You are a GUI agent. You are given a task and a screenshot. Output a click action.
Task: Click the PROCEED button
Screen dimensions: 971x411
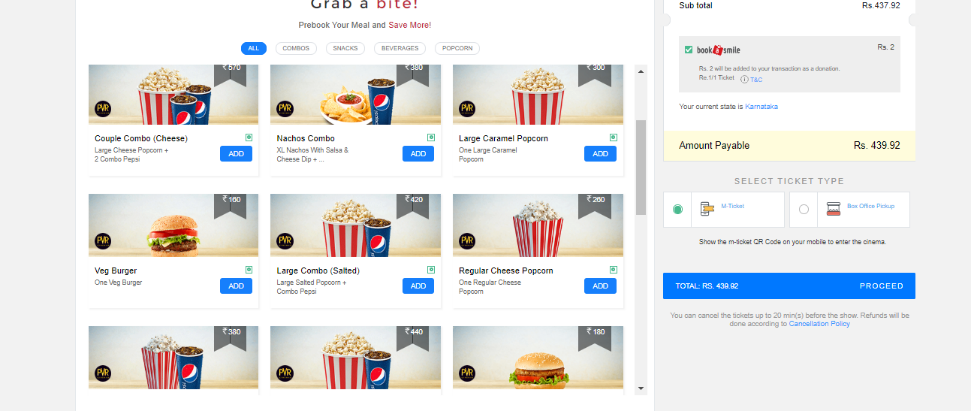tap(881, 286)
